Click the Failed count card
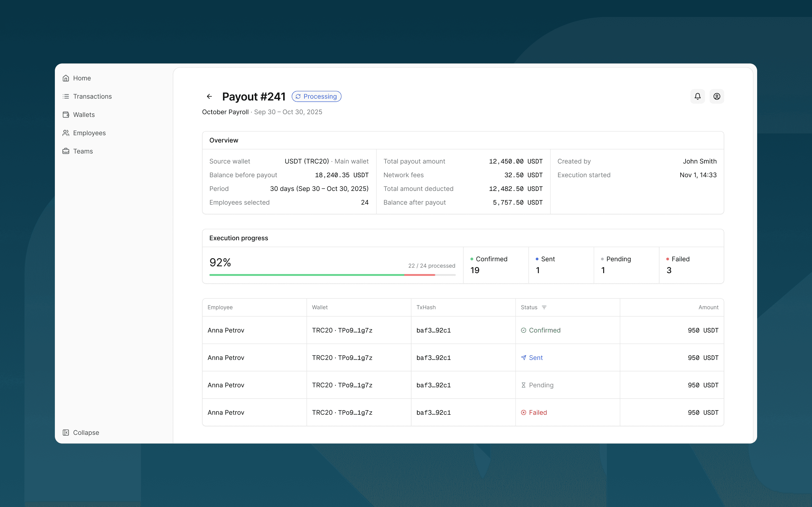This screenshot has width=812, height=507. click(691, 265)
